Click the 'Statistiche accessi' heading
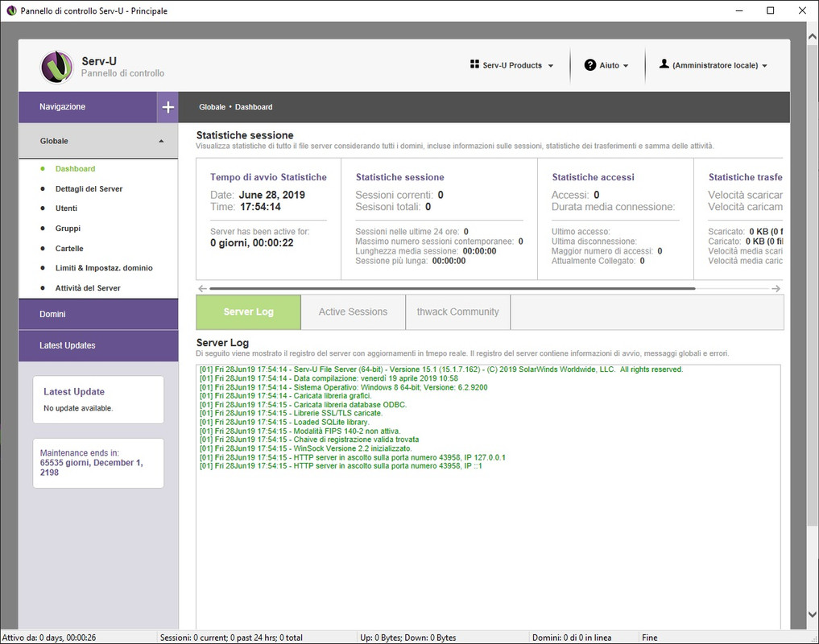Viewport: 819px width, 644px height. coord(594,178)
